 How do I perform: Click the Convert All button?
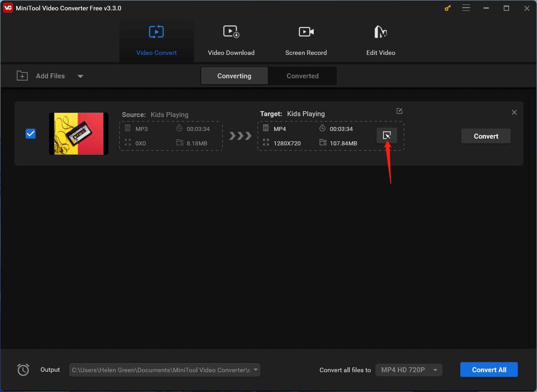pyautogui.click(x=489, y=370)
